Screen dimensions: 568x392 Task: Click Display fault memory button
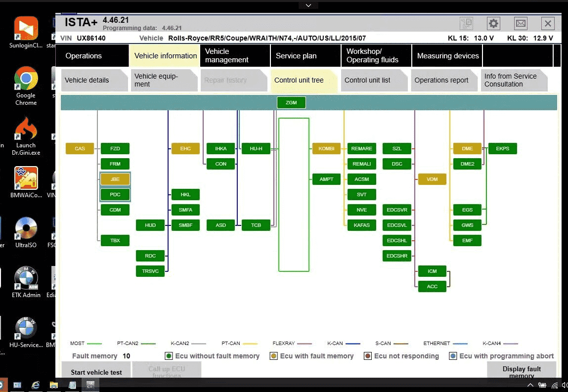pyautogui.click(x=521, y=371)
